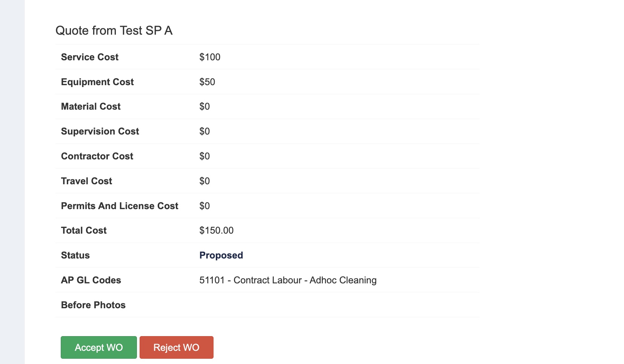Click the $0 Travel Cost value
The height and width of the screenshot is (364, 624).
[204, 181]
